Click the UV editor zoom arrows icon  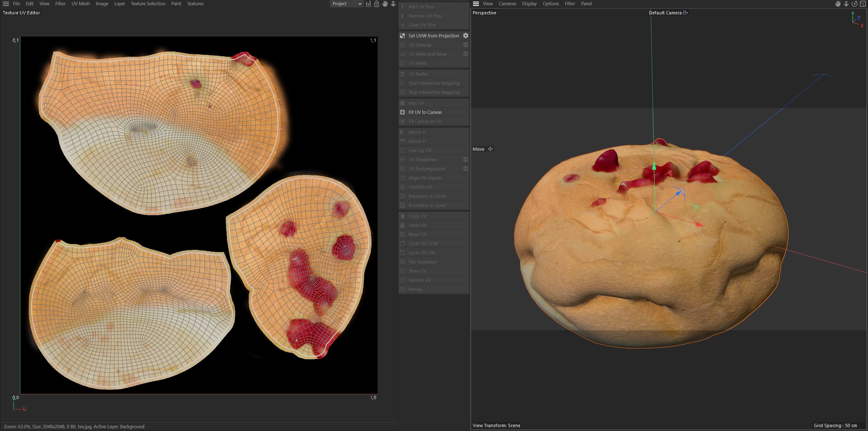(x=393, y=4)
